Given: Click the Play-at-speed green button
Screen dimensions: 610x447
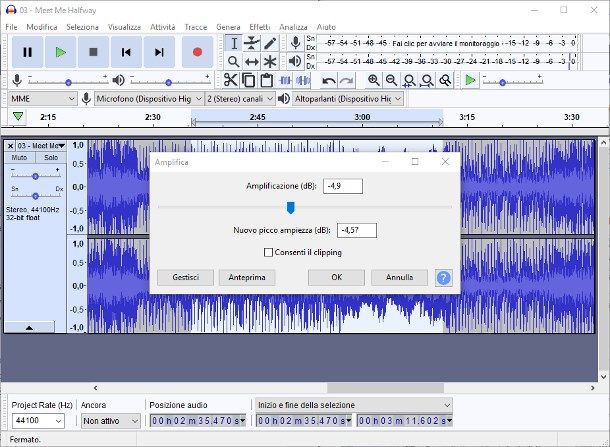Looking at the screenshot, I should click(x=470, y=81).
